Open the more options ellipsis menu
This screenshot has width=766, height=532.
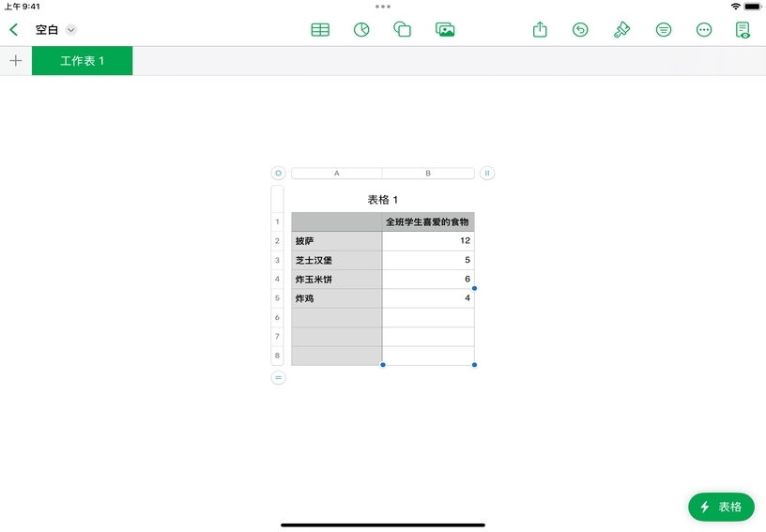[704, 30]
